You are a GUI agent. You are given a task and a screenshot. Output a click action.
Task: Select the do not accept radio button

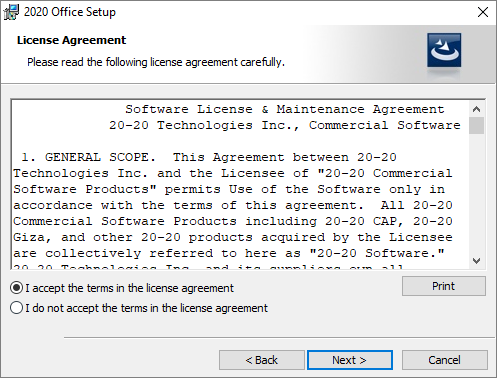[x=17, y=308]
